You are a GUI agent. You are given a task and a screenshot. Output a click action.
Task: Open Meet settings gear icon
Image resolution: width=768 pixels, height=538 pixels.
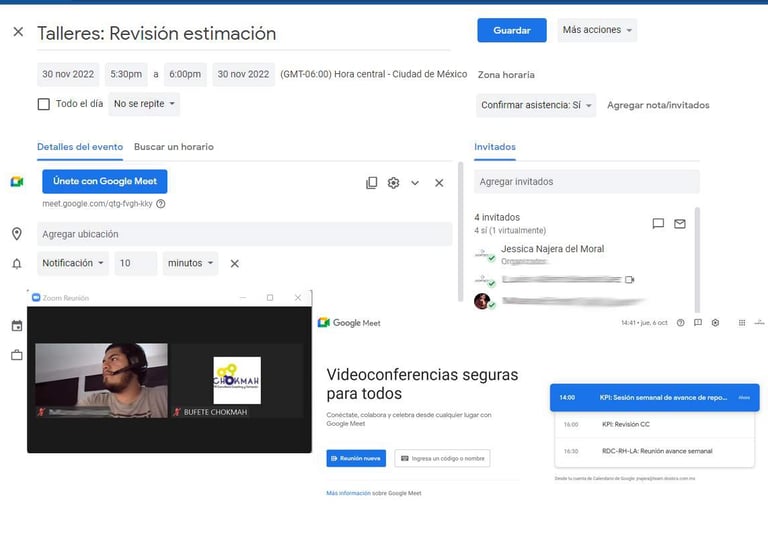click(715, 322)
